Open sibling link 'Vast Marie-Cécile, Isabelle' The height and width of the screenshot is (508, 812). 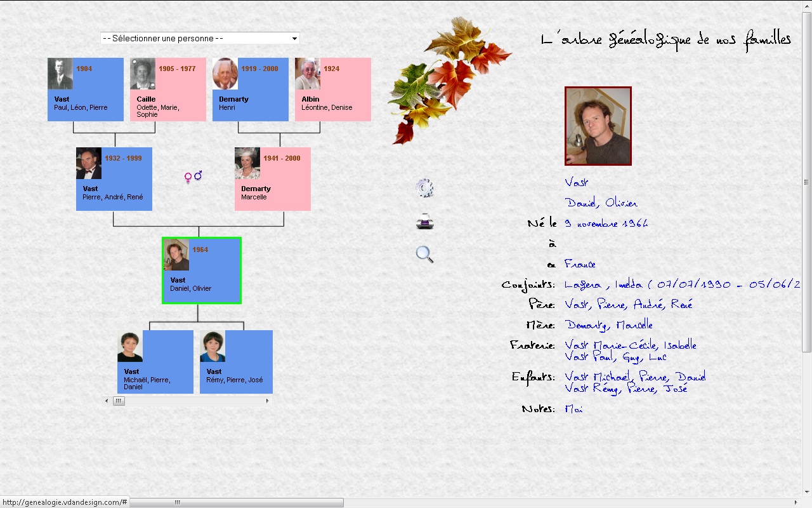pos(630,345)
